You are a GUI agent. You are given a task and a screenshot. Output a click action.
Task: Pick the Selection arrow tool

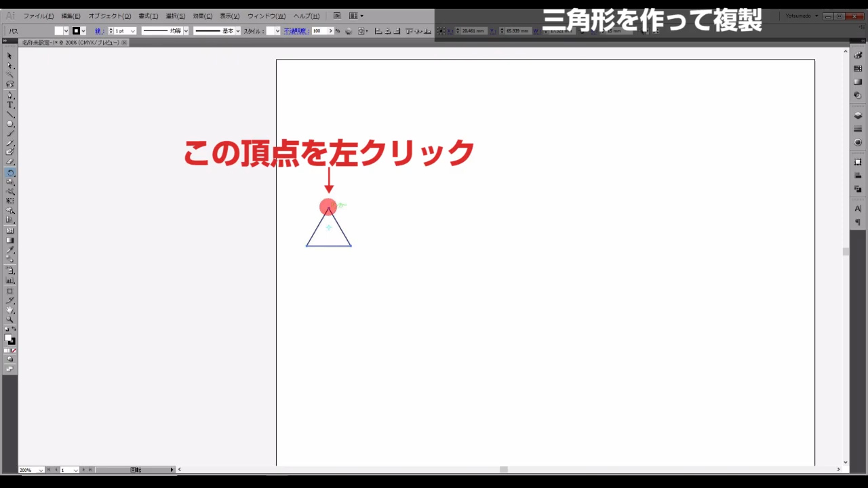point(10,56)
